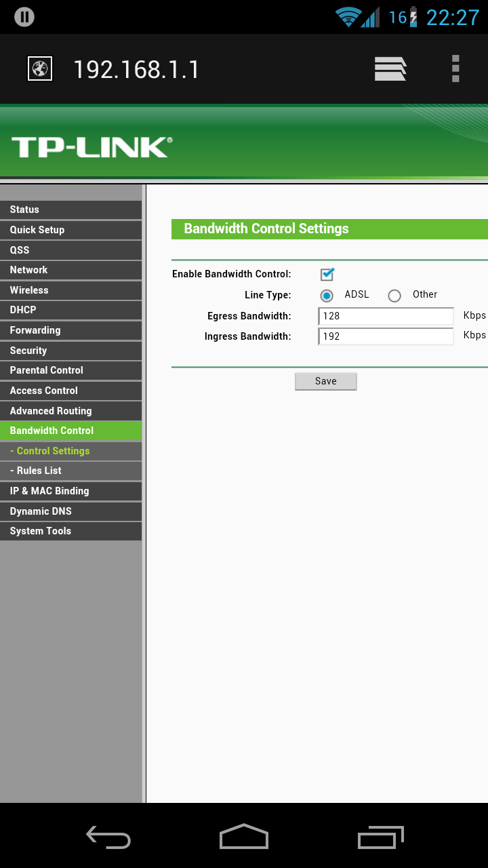488x868 pixels.
Task: Uncheck Enable Bandwidth Control checkbox
Action: (327, 274)
